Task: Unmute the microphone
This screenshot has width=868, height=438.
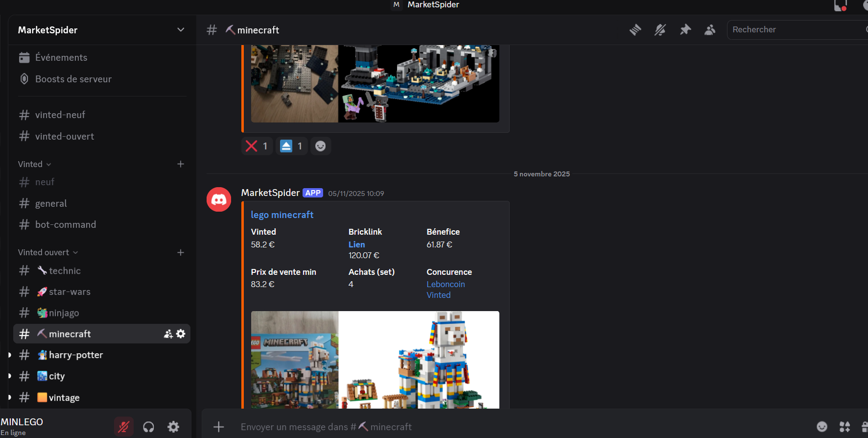Action: (124, 427)
